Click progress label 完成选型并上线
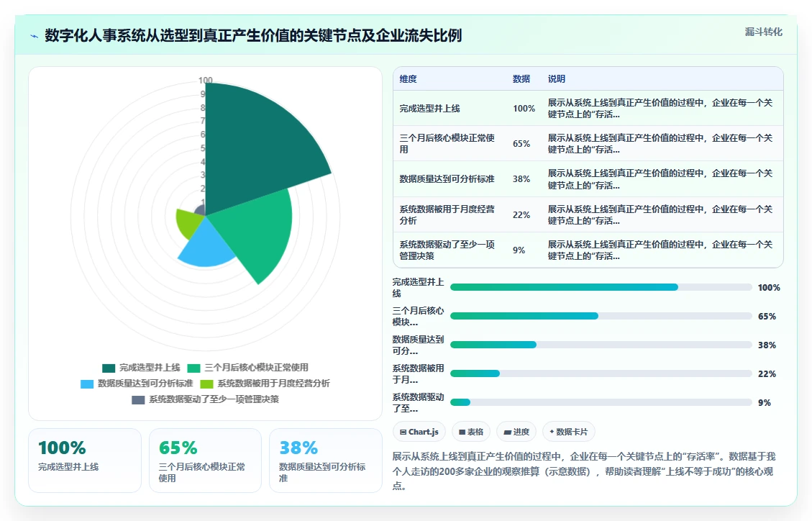Image resolution: width=812 pixels, height=521 pixels. (x=418, y=287)
